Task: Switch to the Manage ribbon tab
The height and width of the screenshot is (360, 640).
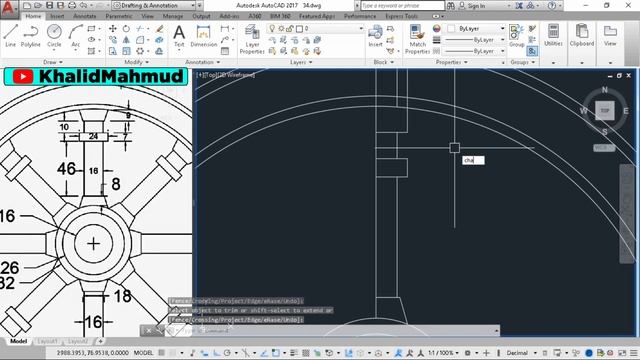Action: 173,16
